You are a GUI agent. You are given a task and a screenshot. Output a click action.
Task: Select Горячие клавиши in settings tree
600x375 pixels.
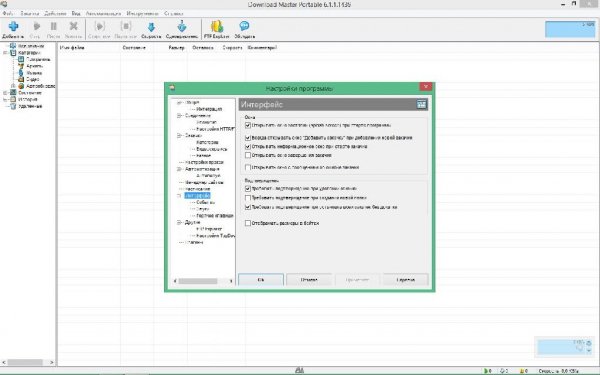214,215
